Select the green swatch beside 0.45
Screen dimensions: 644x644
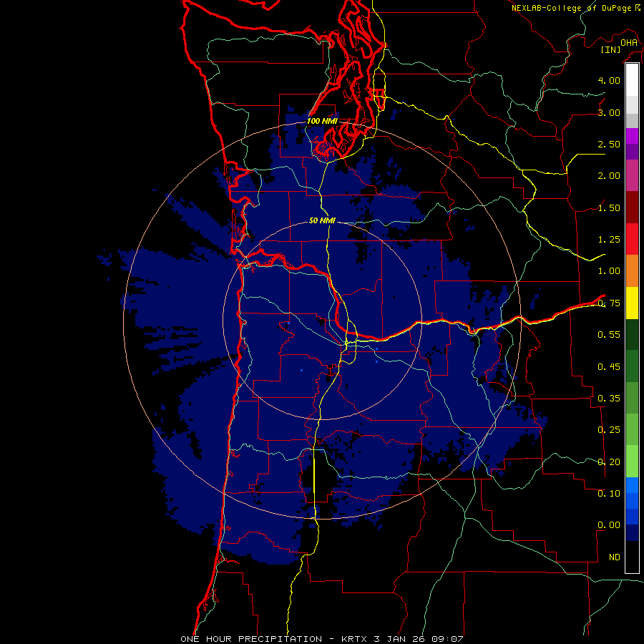click(632, 366)
